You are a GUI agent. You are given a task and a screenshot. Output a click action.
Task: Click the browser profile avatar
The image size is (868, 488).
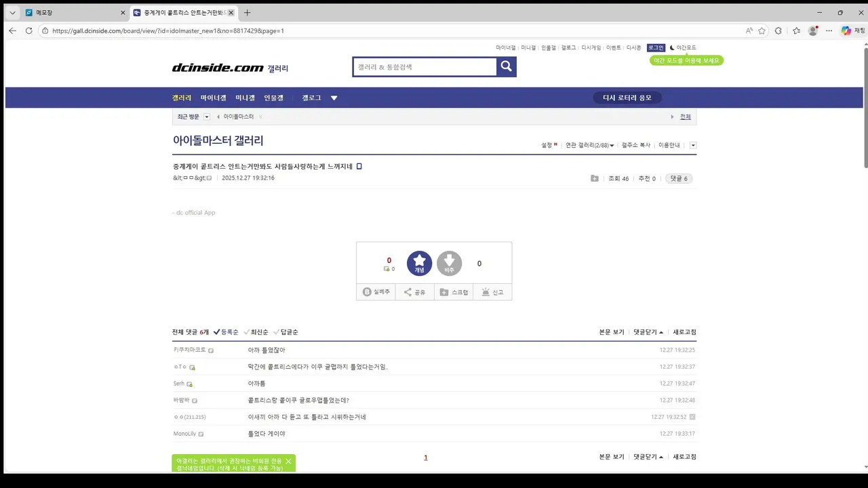[x=812, y=30]
